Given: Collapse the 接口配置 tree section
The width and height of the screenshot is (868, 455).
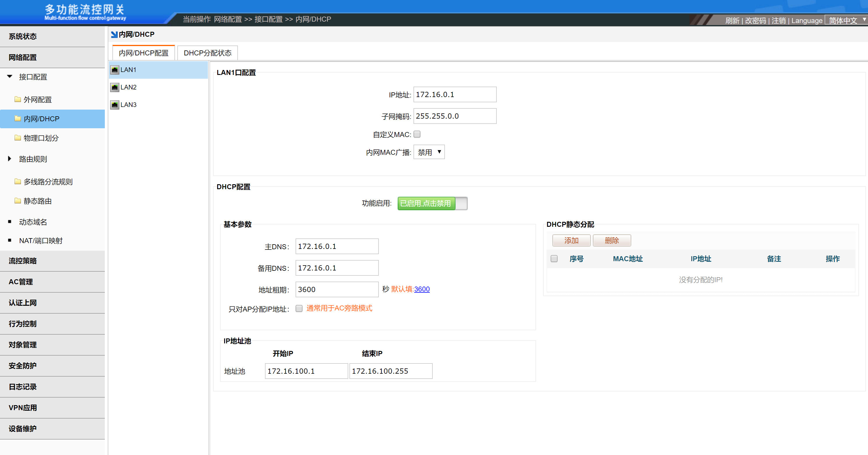Looking at the screenshot, I should pos(9,77).
